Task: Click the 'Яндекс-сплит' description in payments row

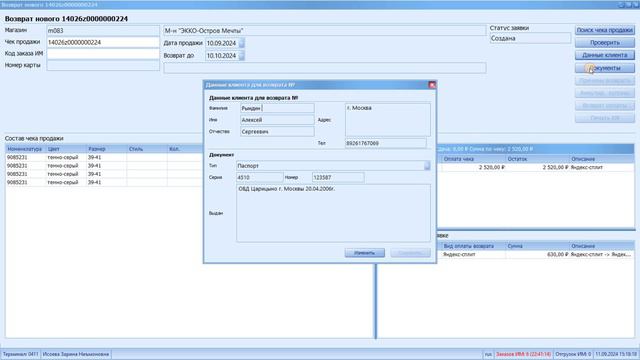Action: tap(587, 167)
